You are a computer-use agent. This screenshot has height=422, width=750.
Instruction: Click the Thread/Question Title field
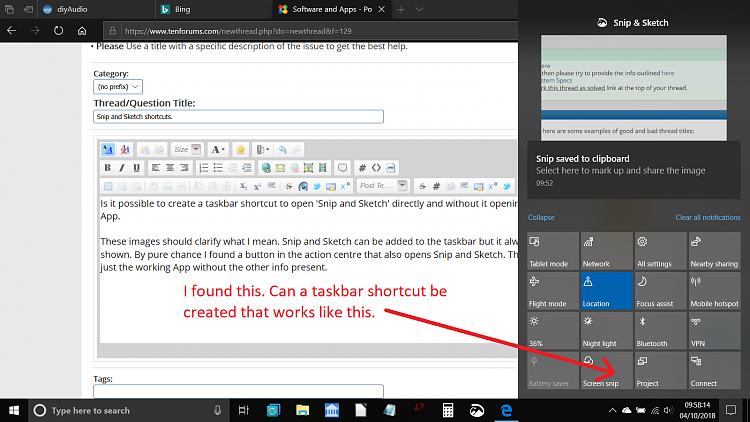238,116
